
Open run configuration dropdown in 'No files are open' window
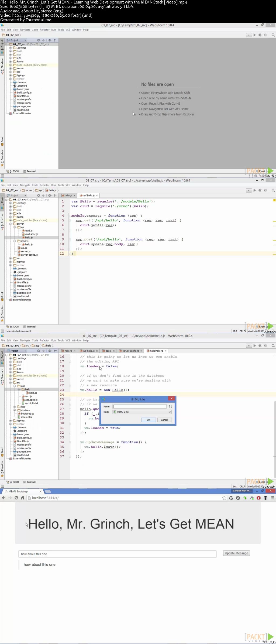tap(249, 35)
